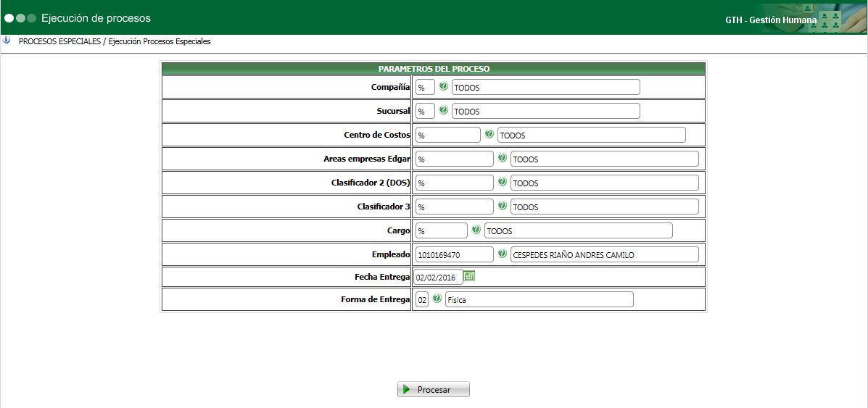Click the Sucursal field label
This screenshot has height=408, width=868.
tap(393, 111)
